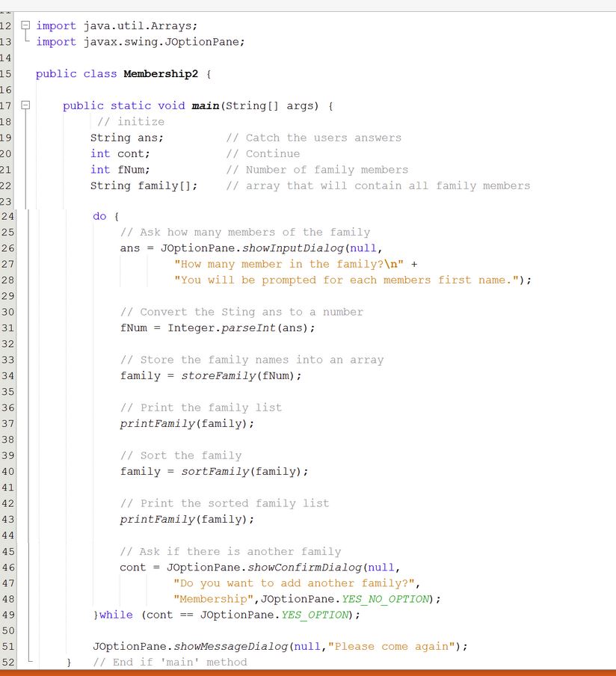The image size is (616, 676).
Task: Collapse the import statements fold marker
Action: [x=25, y=26]
